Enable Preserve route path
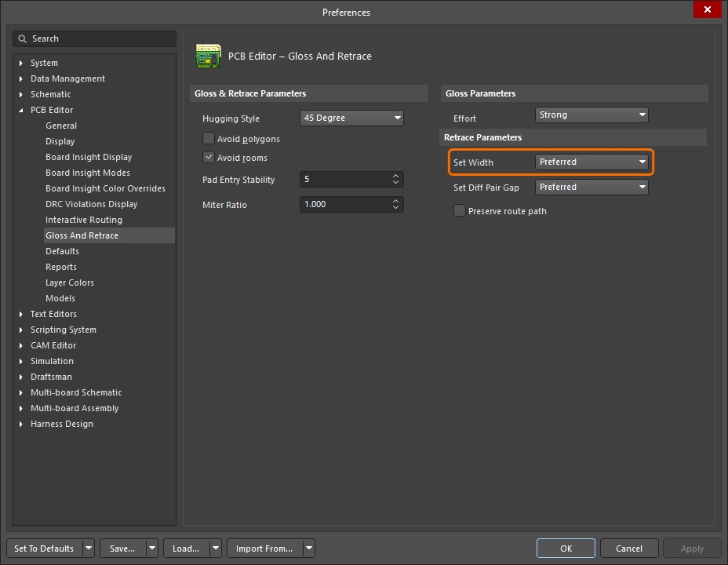The width and height of the screenshot is (728, 565). pos(459,210)
